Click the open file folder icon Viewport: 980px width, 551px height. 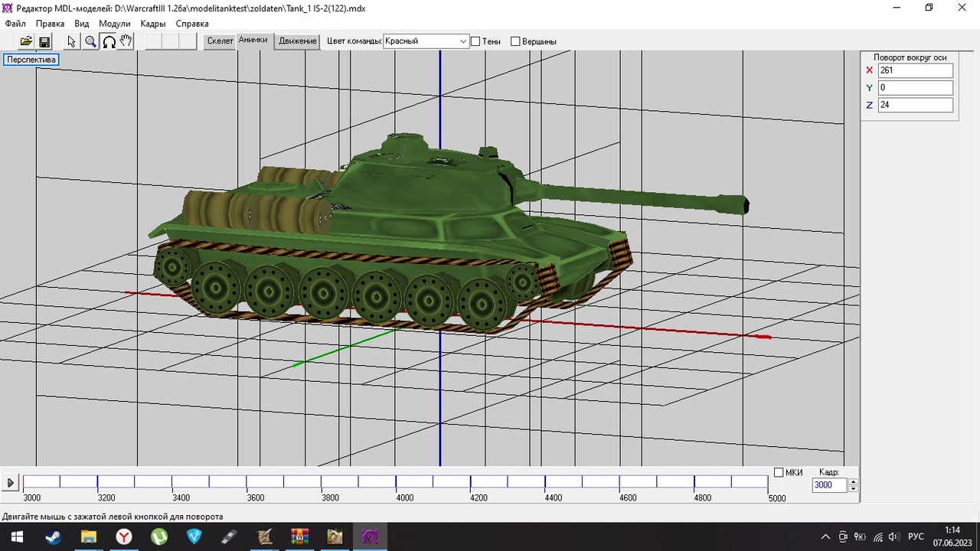pyautogui.click(x=26, y=41)
